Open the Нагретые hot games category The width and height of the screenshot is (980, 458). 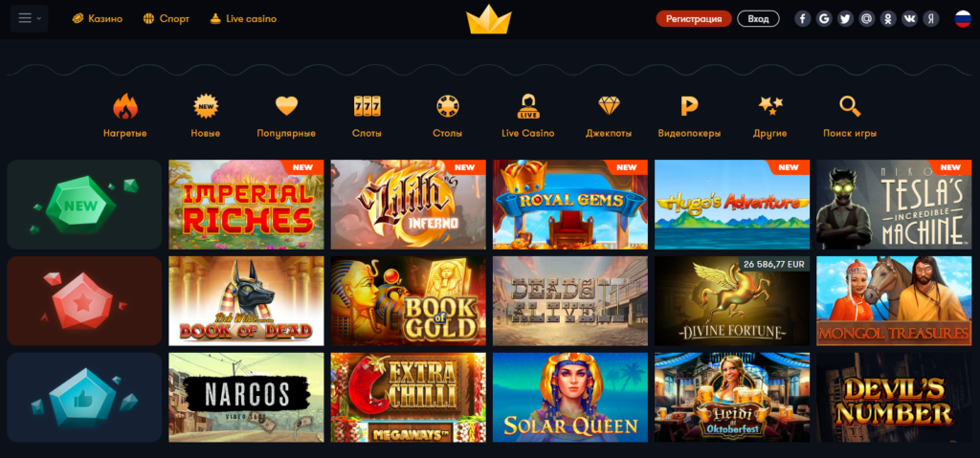tap(125, 117)
